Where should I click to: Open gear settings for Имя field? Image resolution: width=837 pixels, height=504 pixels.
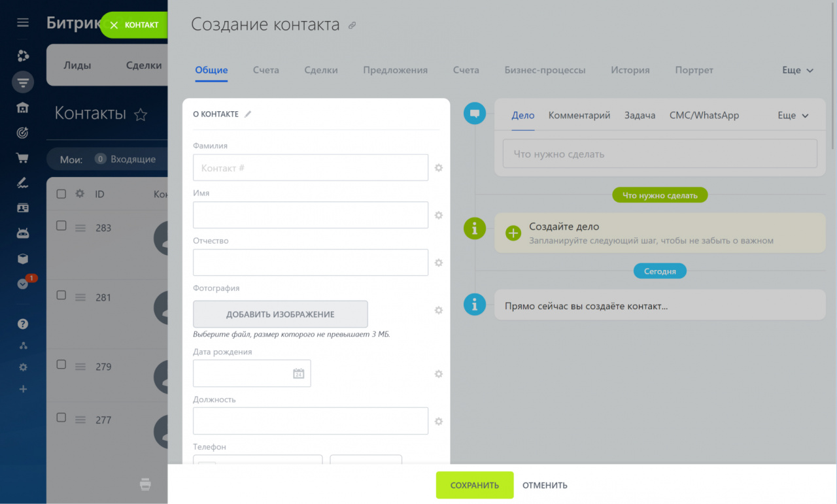click(439, 215)
